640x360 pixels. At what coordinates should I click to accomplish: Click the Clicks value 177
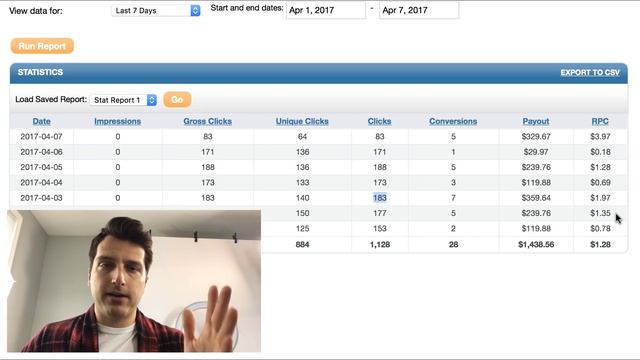point(380,213)
